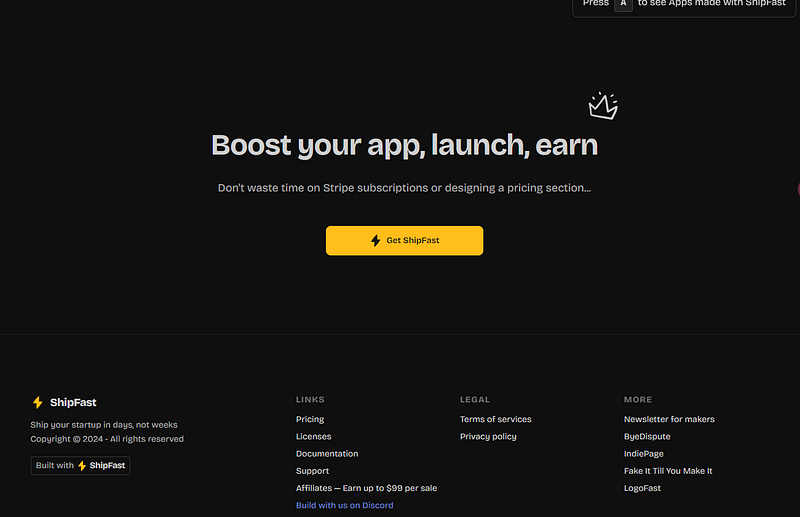Open Terms of services link
This screenshot has width=800, height=517.
495,419
